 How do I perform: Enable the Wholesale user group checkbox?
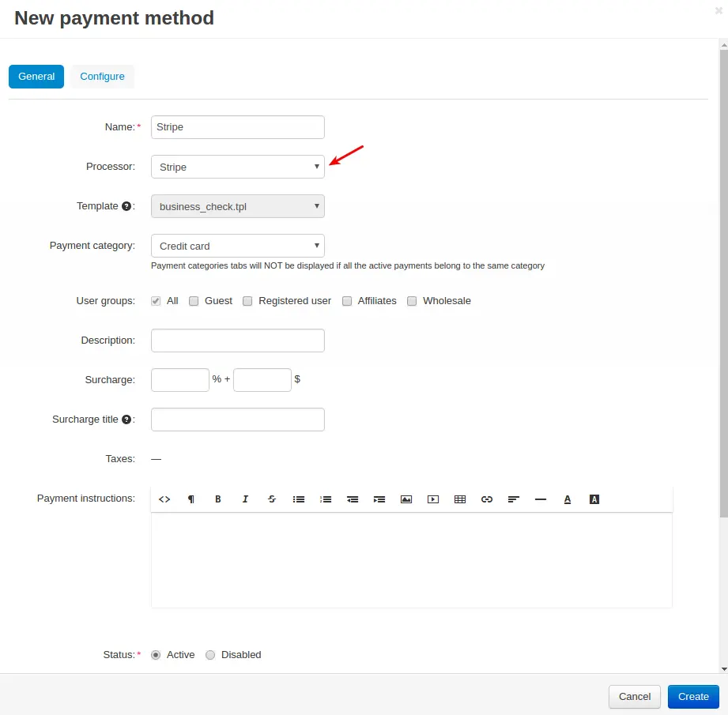pos(412,301)
